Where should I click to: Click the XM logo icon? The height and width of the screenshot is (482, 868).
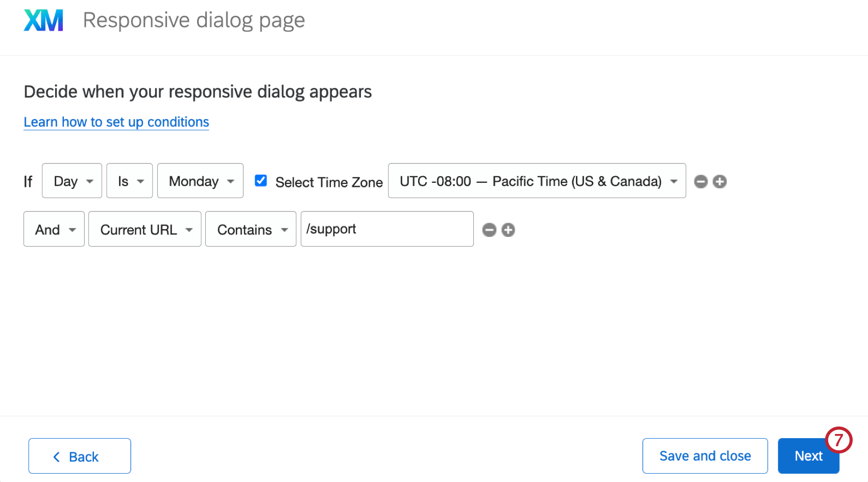[x=43, y=20]
